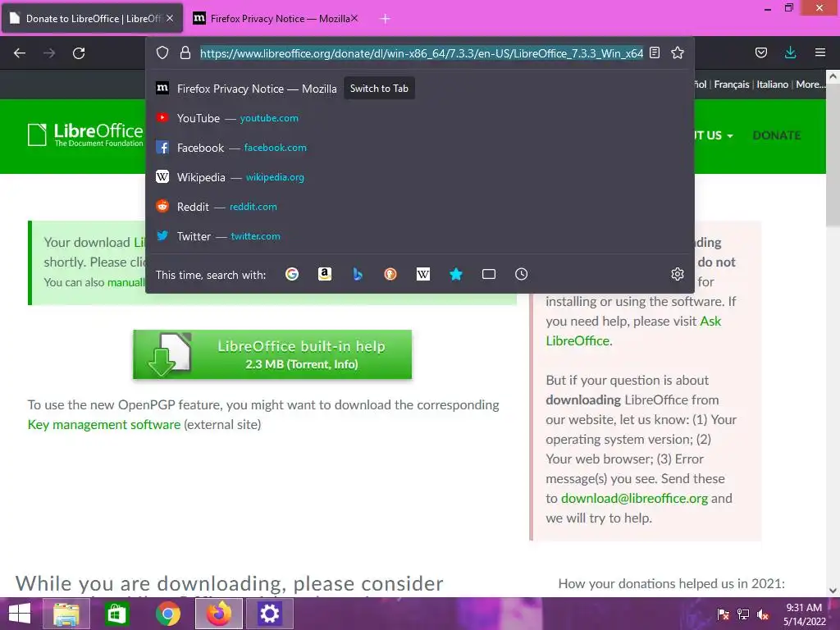Open the tracking protection shield icon
Screen dimensions: 840x630
(162, 52)
